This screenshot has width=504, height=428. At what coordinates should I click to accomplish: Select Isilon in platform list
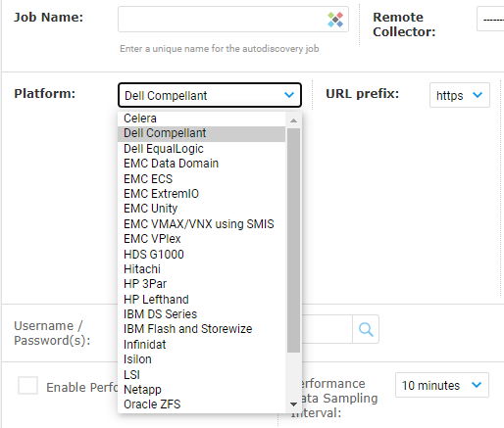click(202, 359)
